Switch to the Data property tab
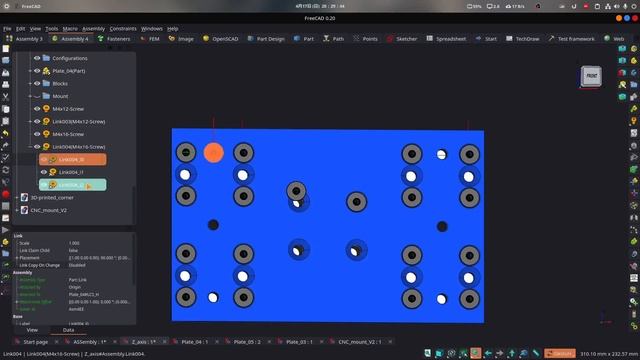The height and width of the screenshot is (360, 640). pos(68,330)
